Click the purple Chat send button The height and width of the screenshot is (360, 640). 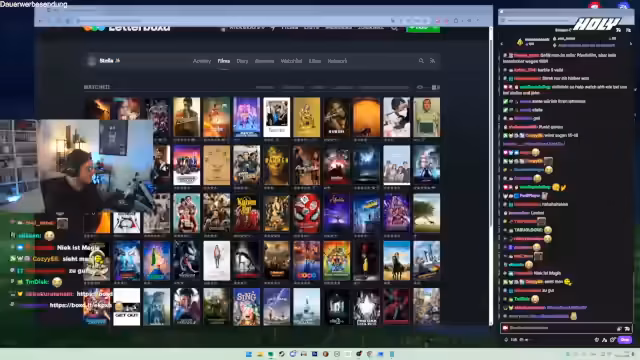(x=625, y=340)
